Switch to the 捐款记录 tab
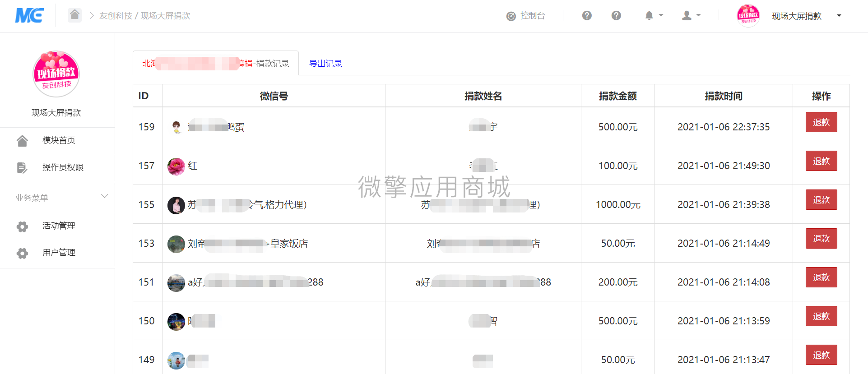 [x=216, y=63]
